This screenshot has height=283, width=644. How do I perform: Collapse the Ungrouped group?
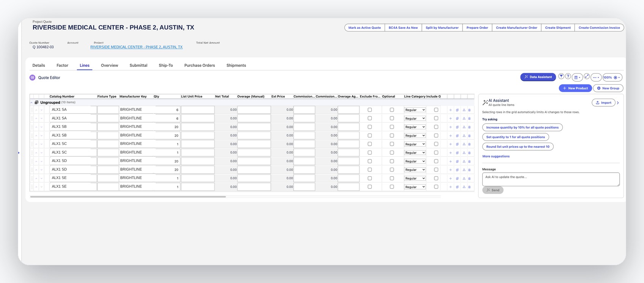coord(32,102)
